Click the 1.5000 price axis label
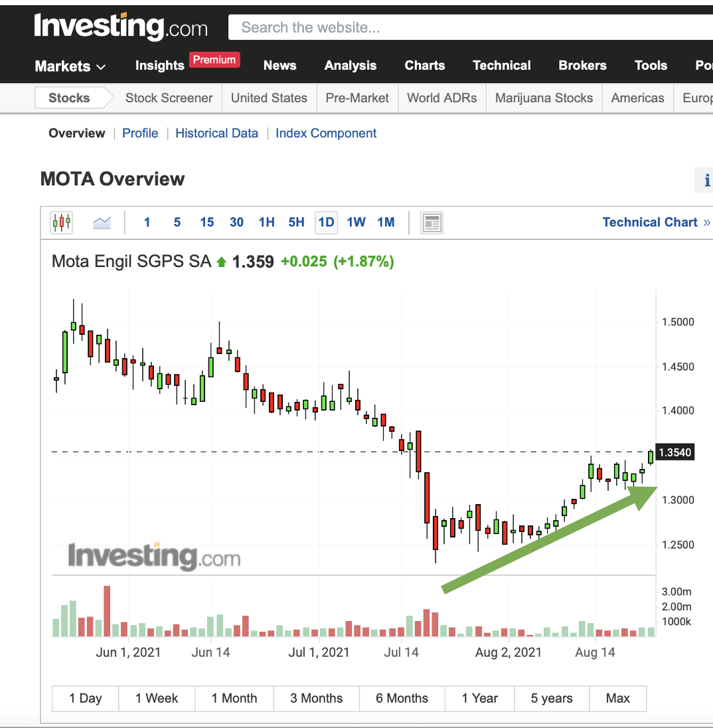The height and width of the screenshot is (728, 713). (678, 321)
